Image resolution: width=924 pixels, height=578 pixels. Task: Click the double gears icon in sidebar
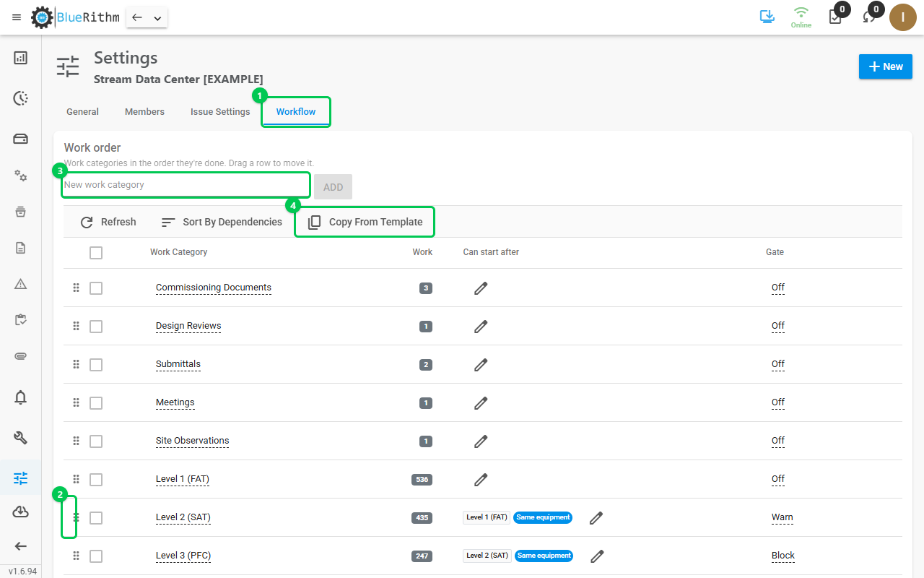click(x=21, y=176)
